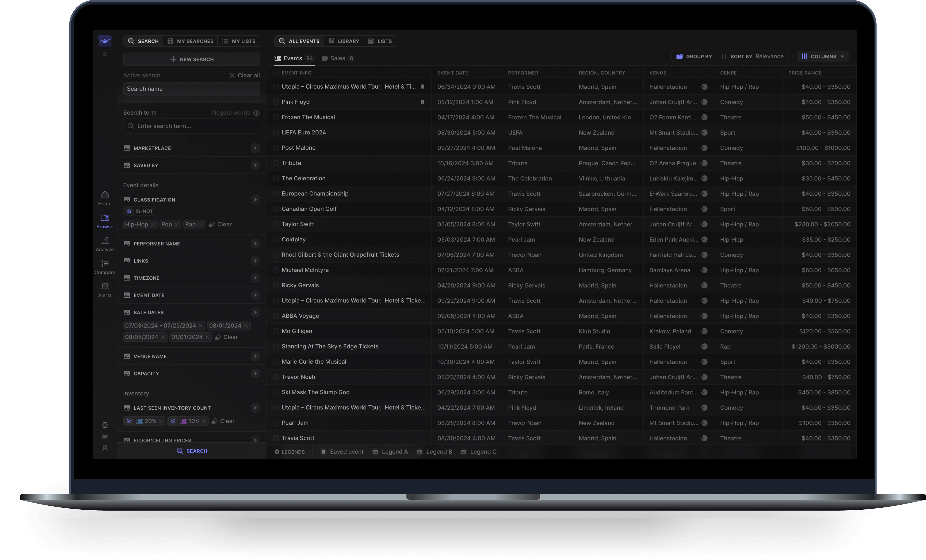Expand the Capacity filter

click(256, 373)
